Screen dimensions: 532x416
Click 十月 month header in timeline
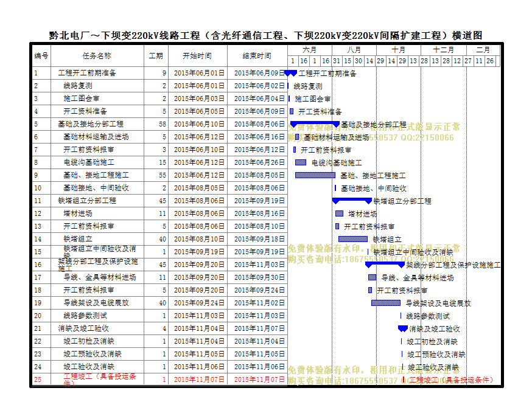398,50
